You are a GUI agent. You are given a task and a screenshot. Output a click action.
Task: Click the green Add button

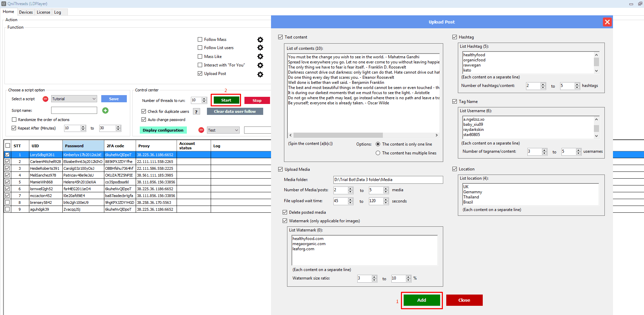point(421,300)
